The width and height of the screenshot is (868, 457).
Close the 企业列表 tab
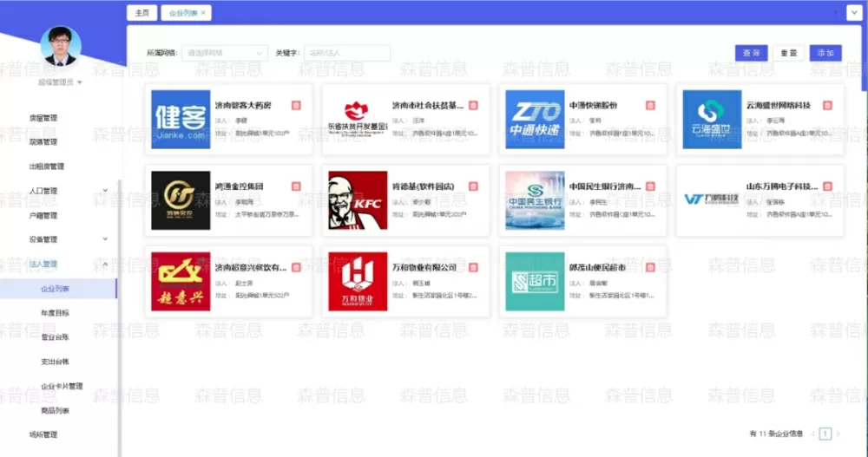tap(203, 13)
